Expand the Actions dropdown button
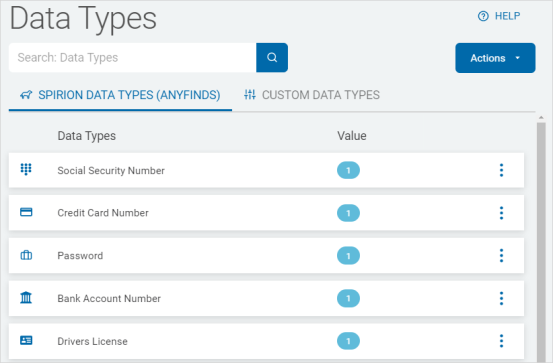Image resolution: width=553 pixels, height=363 pixels. pyautogui.click(x=495, y=58)
